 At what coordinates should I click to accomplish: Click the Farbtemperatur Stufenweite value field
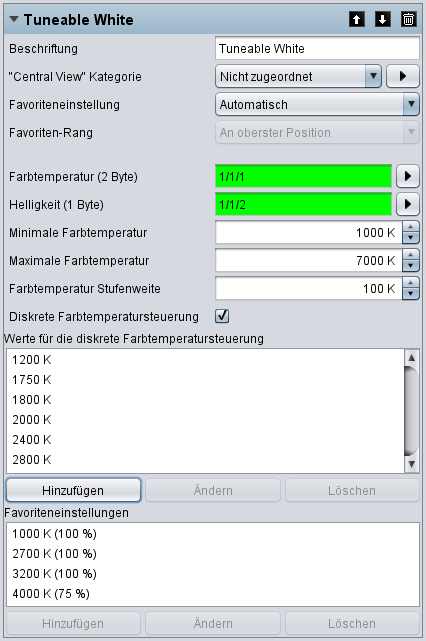[309, 289]
